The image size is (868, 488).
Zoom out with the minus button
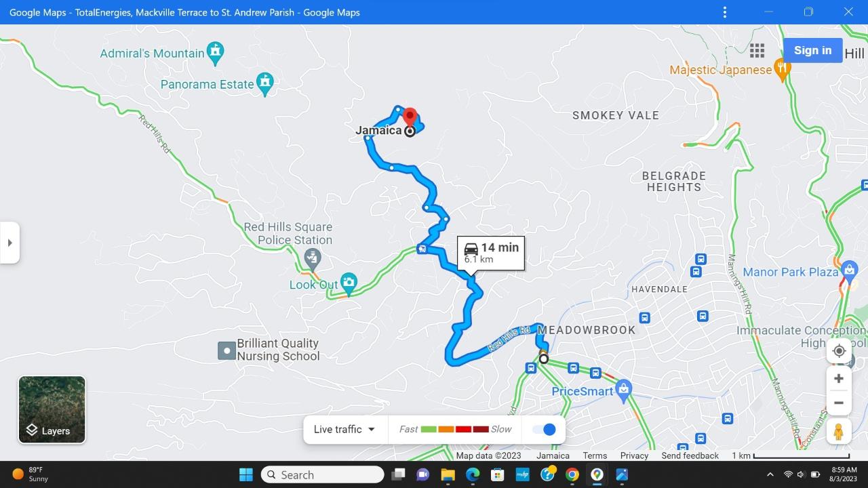pyautogui.click(x=839, y=403)
